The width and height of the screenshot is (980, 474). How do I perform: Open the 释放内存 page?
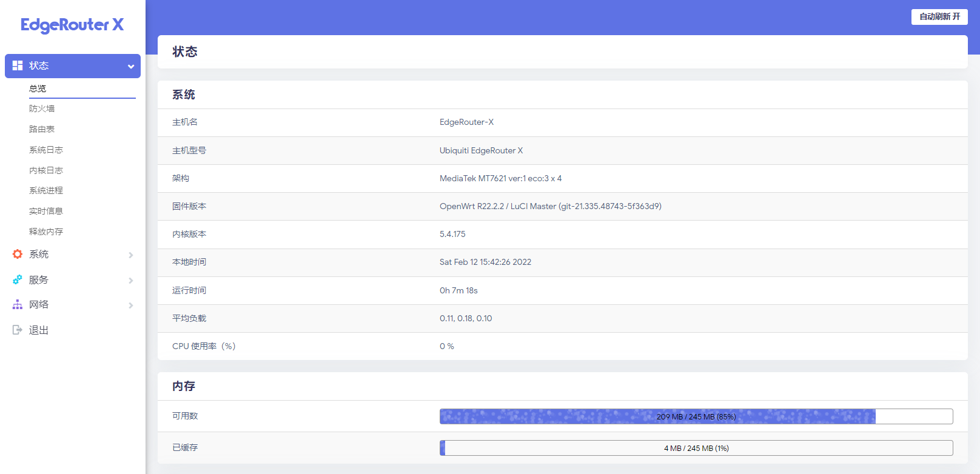pyautogui.click(x=46, y=232)
